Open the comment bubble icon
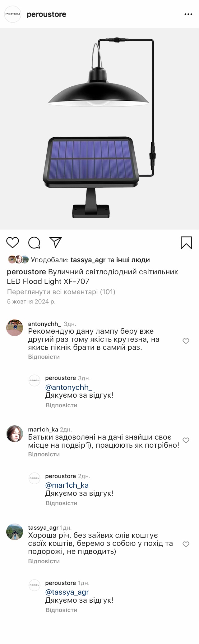This screenshot has width=199, height=644. point(34,243)
